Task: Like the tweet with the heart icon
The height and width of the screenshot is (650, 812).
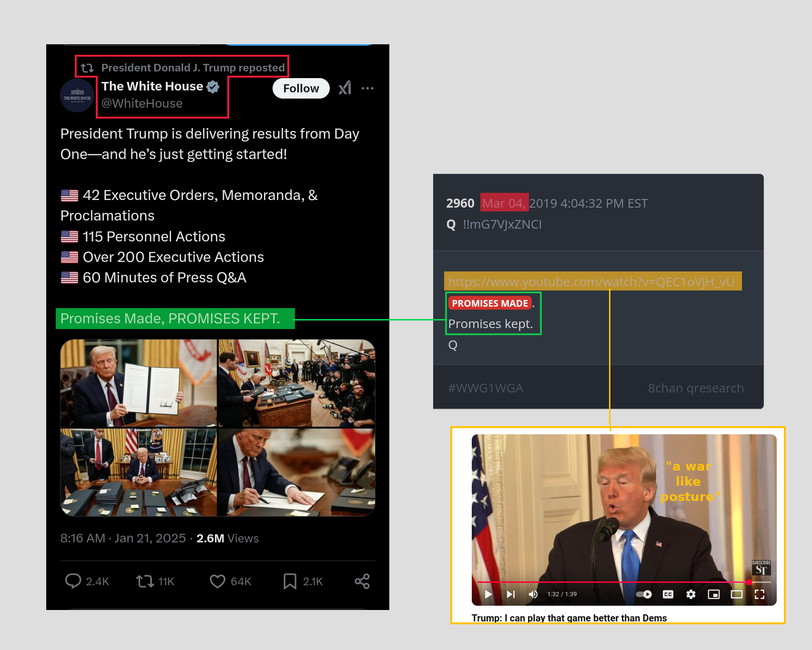Action: [x=217, y=581]
